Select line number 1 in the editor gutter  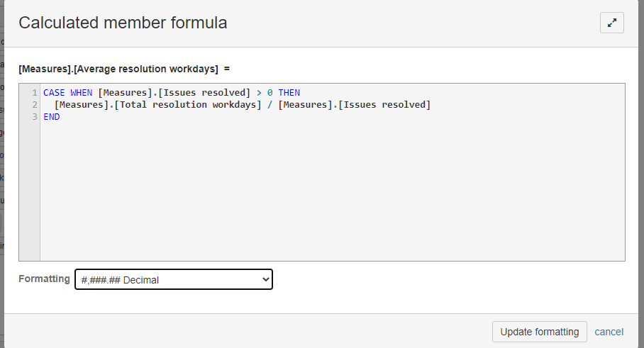coord(35,93)
